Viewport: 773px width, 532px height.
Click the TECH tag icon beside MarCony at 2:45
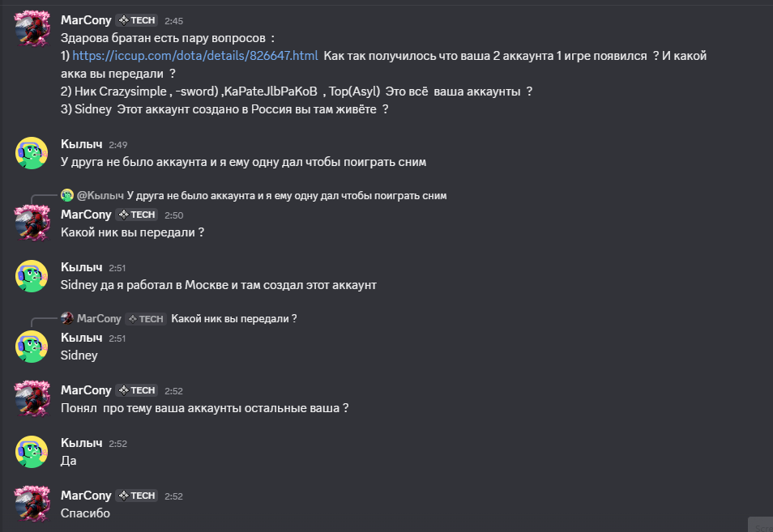coord(124,20)
